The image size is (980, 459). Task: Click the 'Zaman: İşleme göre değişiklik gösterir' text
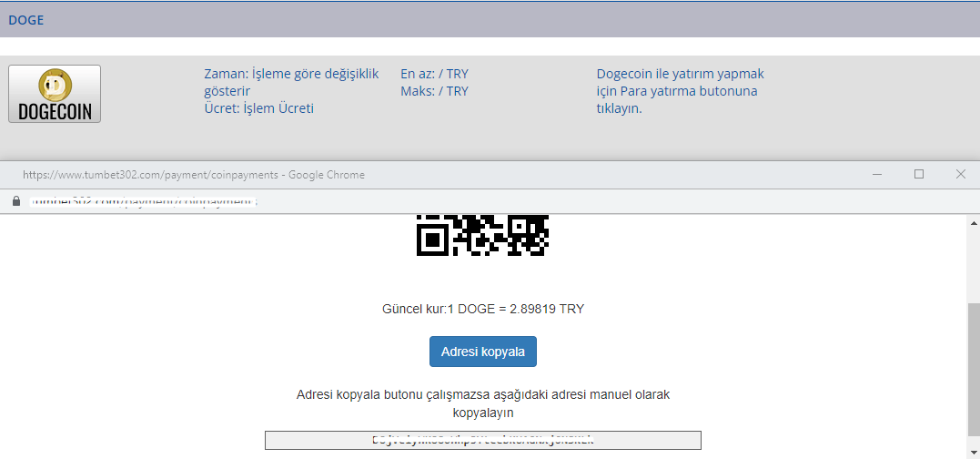[291, 83]
